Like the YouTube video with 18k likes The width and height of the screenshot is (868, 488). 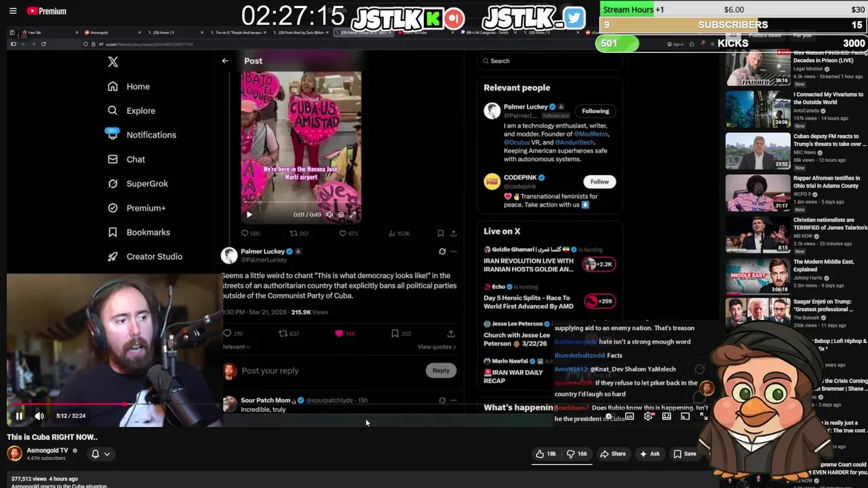(x=546, y=454)
